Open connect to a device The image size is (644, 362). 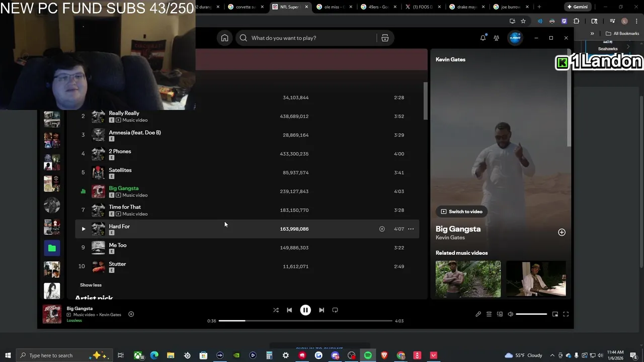point(500,314)
